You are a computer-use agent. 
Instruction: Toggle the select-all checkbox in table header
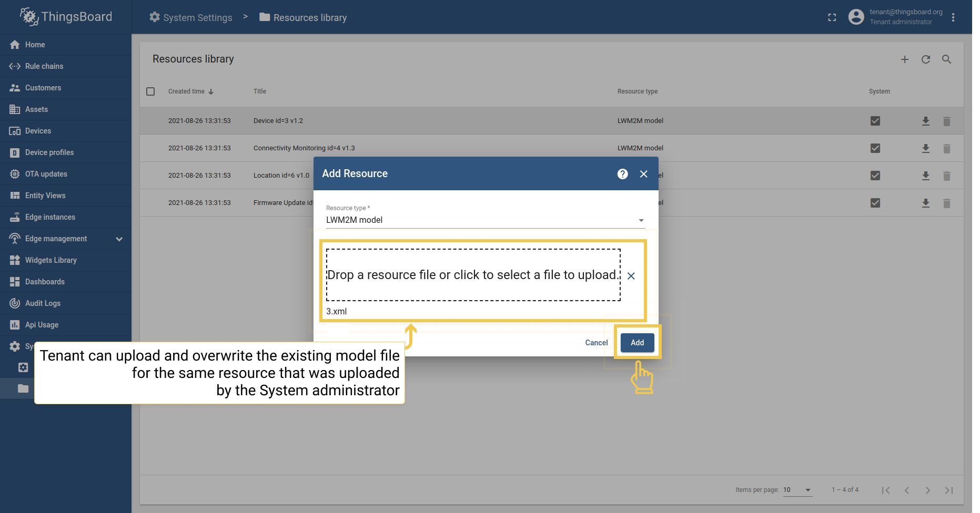coord(150,91)
